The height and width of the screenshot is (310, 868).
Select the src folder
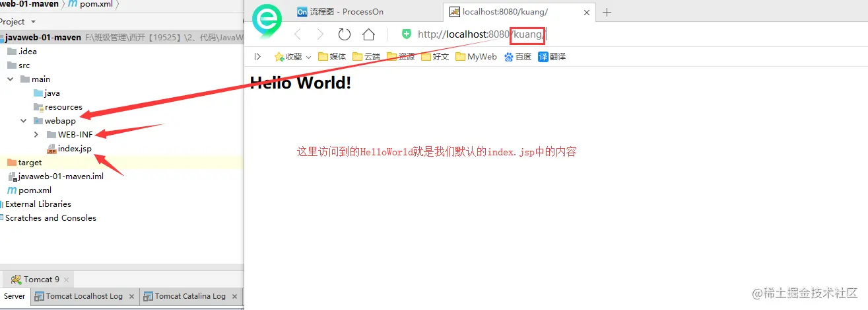coord(18,65)
